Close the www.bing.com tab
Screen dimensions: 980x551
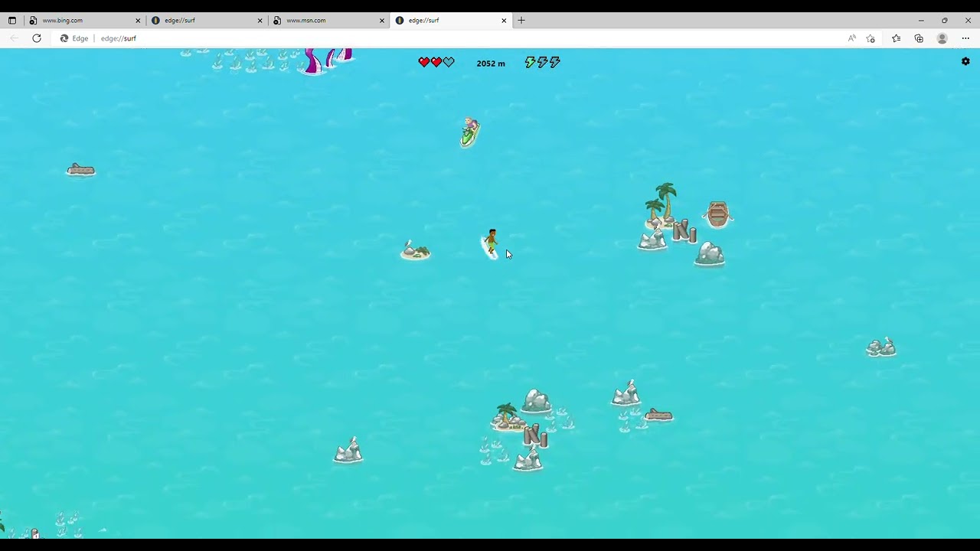[138, 21]
